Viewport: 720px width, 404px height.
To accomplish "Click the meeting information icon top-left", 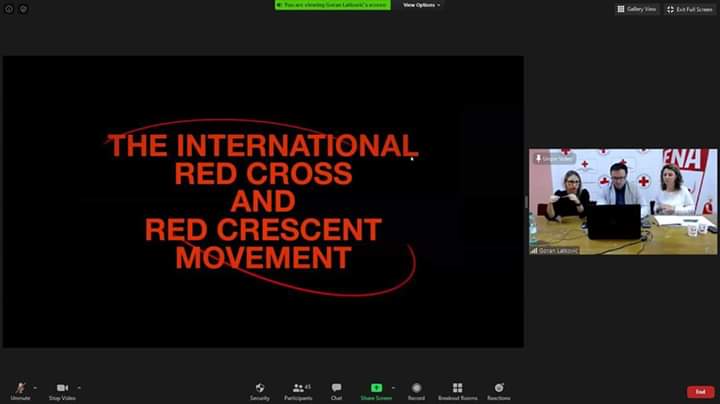I will [x=9, y=9].
